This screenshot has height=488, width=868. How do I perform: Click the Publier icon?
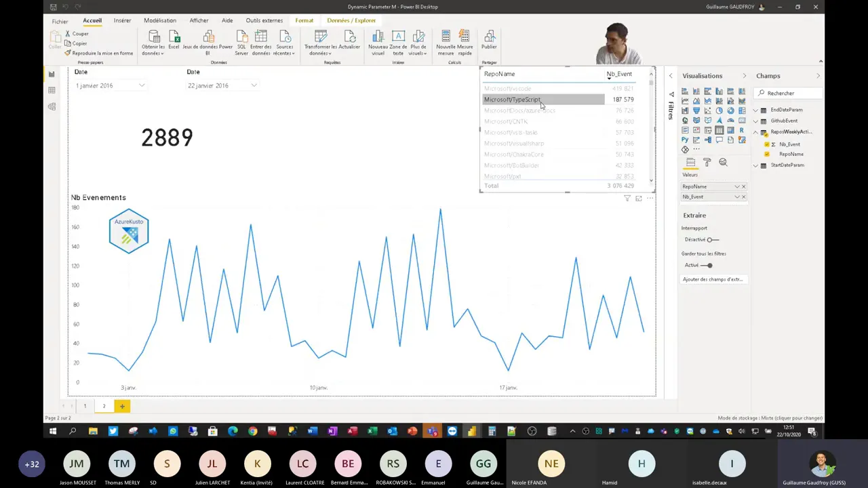(x=489, y=37)
